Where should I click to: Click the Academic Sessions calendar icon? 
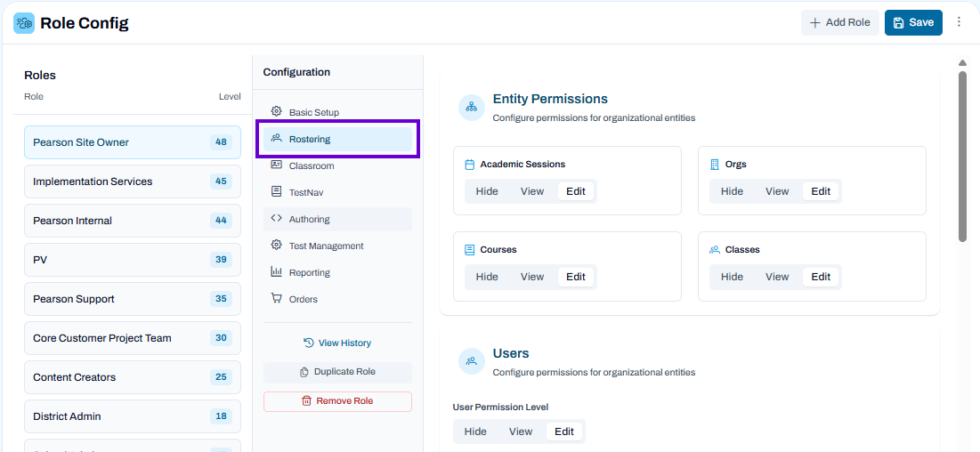[470, 165]
